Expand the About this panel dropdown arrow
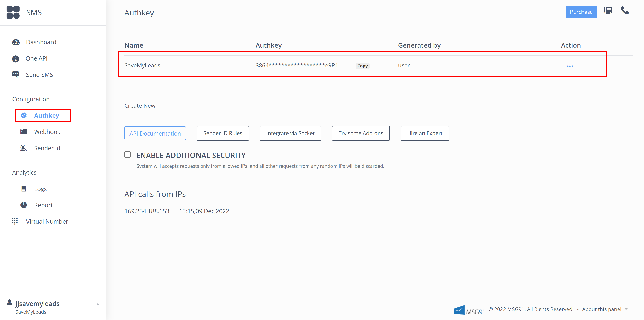This screenshot has height=320, width=644. [626, 309]
